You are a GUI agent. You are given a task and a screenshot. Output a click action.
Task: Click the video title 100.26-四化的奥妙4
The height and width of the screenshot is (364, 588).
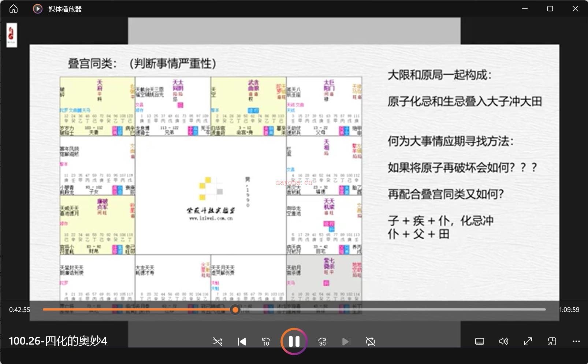pos(58,341)
